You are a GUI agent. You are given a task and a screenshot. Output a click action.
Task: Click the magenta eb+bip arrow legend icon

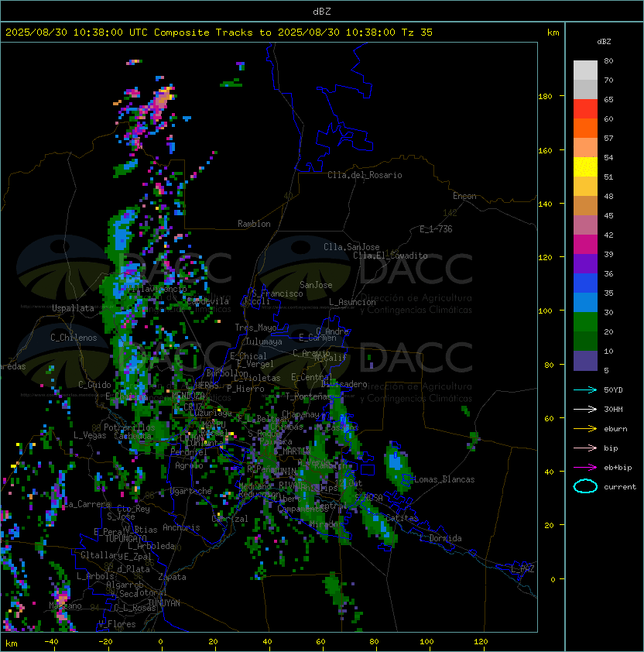pyautogui.click(x=585, y=468)
